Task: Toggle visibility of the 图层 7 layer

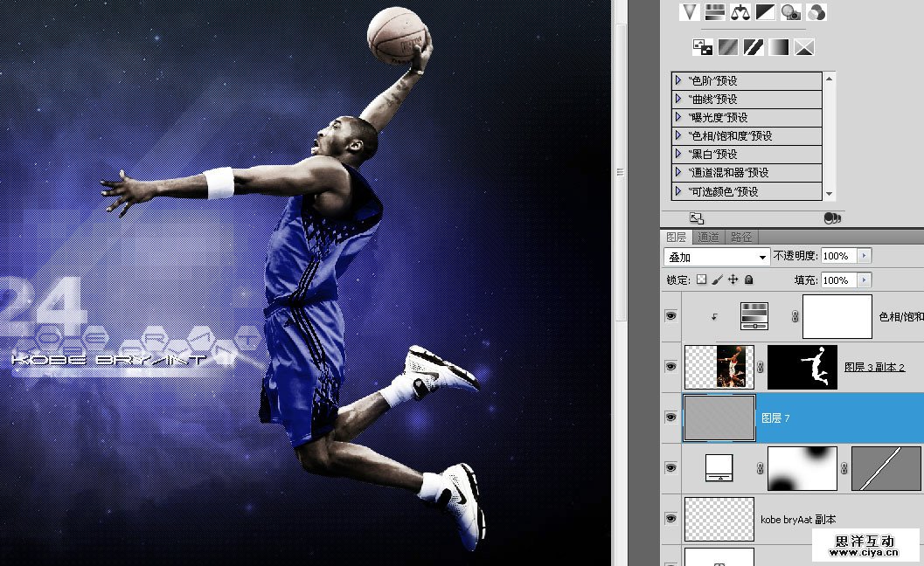Action: click(670, 418)
